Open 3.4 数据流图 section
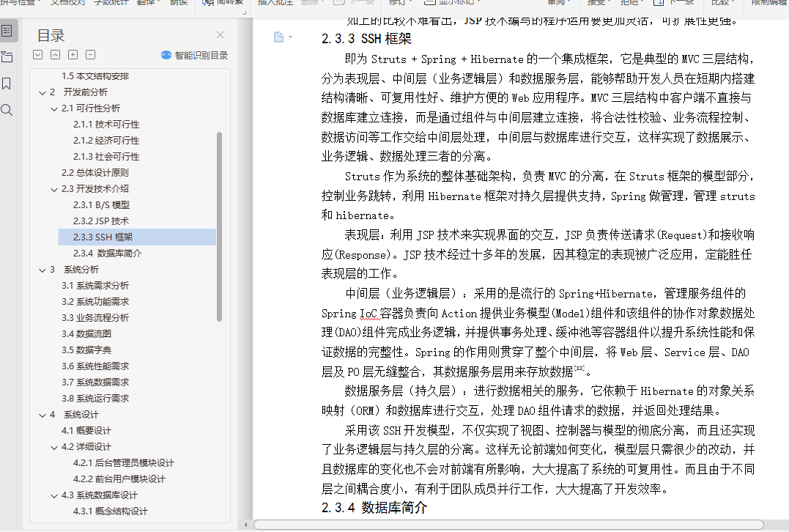This screenshot has height=532, width=789. (86, 333)
